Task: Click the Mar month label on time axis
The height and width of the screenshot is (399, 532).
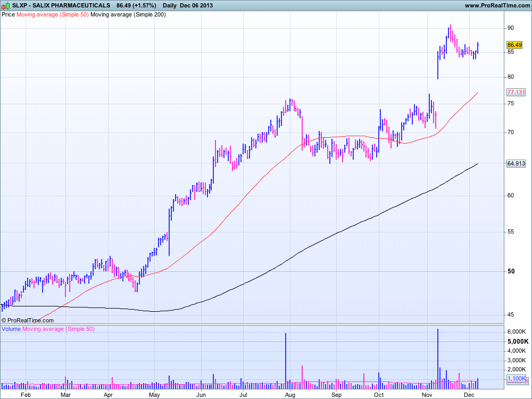Action: click(65, 395)
